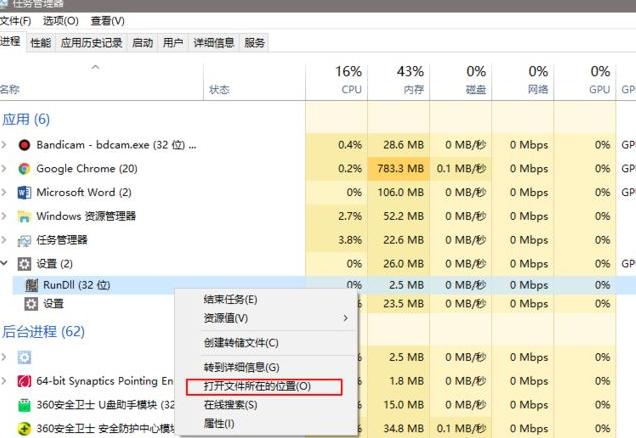Select the Windows 资源管理器 row name

(86, 216)
